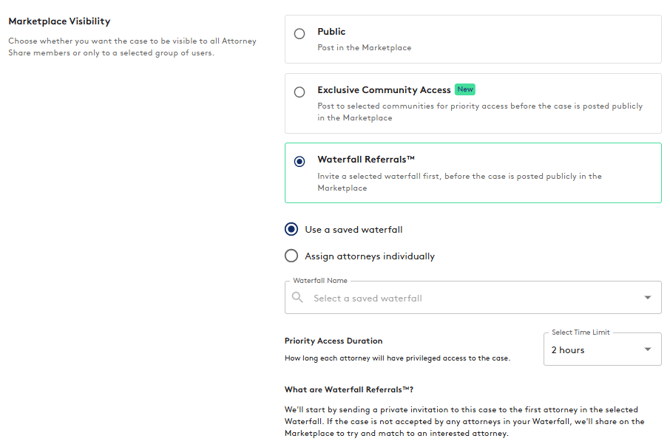670x447 pixels.
Task: Select the Public radio button
Action: click(x=299, y=34)
